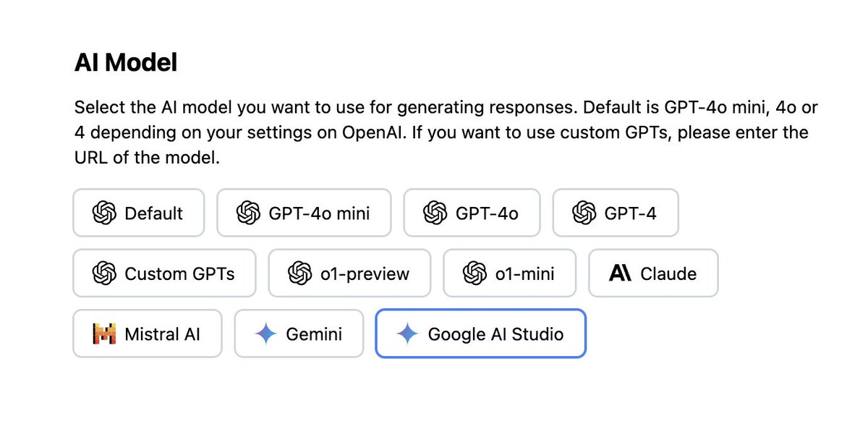Pick the Custom GPTs model option

(164, 274)
